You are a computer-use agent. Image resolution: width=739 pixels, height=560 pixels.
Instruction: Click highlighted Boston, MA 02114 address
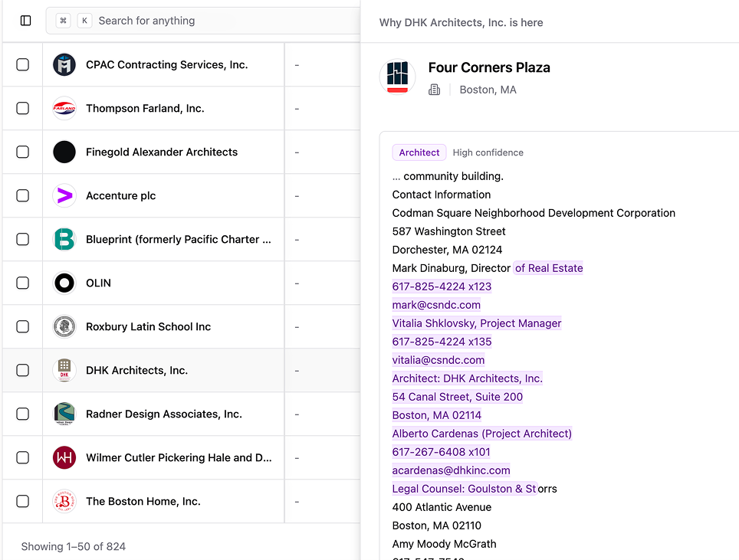437,415
